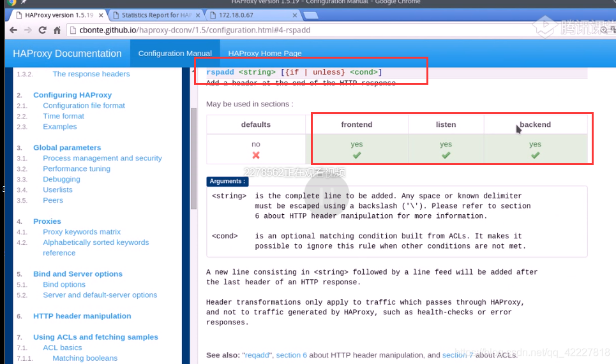Open Debugging sidebar link
The height and width of the screenshot is (364, 616).
click(61, 179)
